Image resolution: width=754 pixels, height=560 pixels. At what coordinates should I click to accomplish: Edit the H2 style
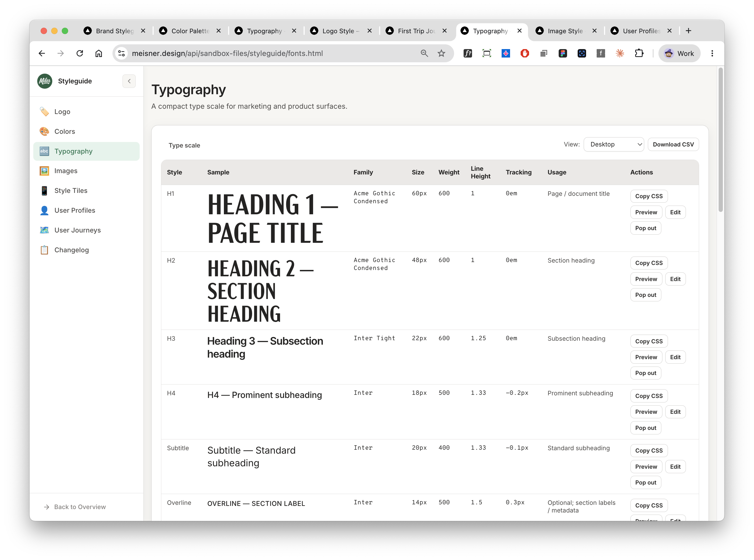tap(675, 279)
